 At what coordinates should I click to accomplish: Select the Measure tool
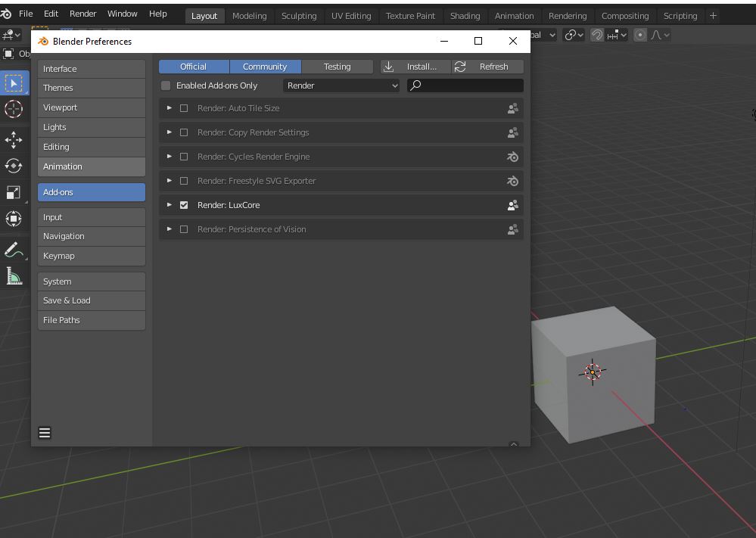(x=14, y=276)
